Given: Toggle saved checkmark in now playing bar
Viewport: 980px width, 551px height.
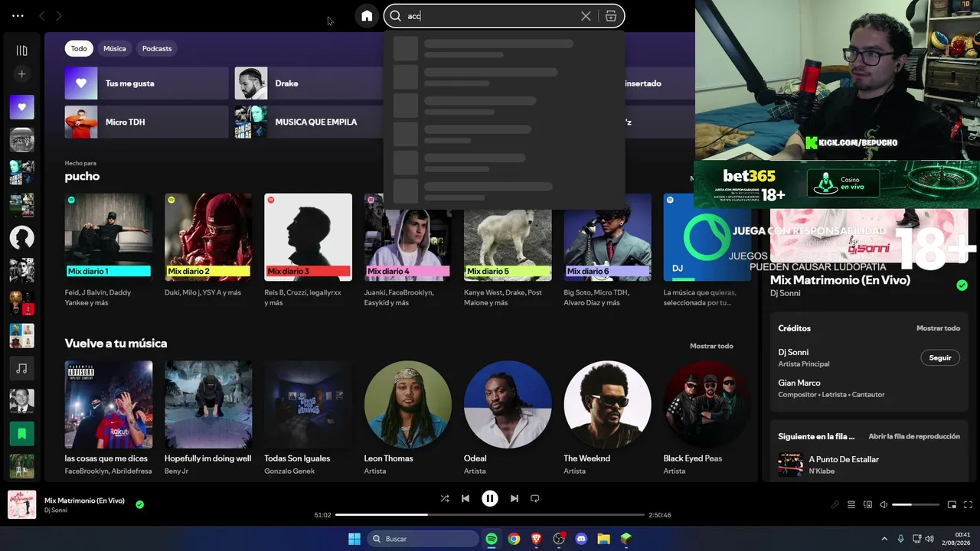Looking at the screenshot, I should click(140, 504).
